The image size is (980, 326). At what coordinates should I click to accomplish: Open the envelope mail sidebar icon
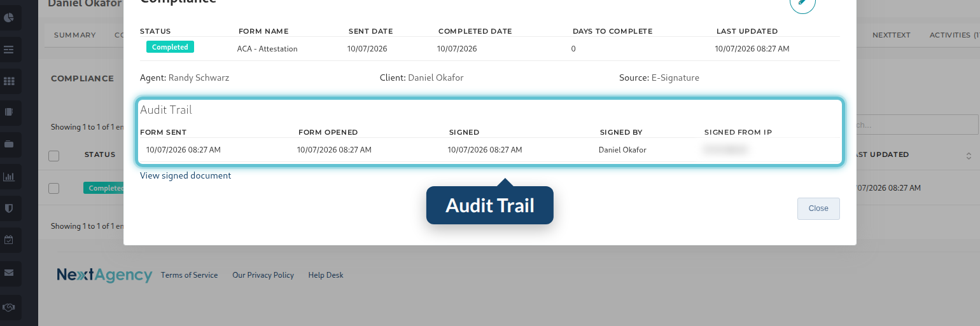pos(9,273)
